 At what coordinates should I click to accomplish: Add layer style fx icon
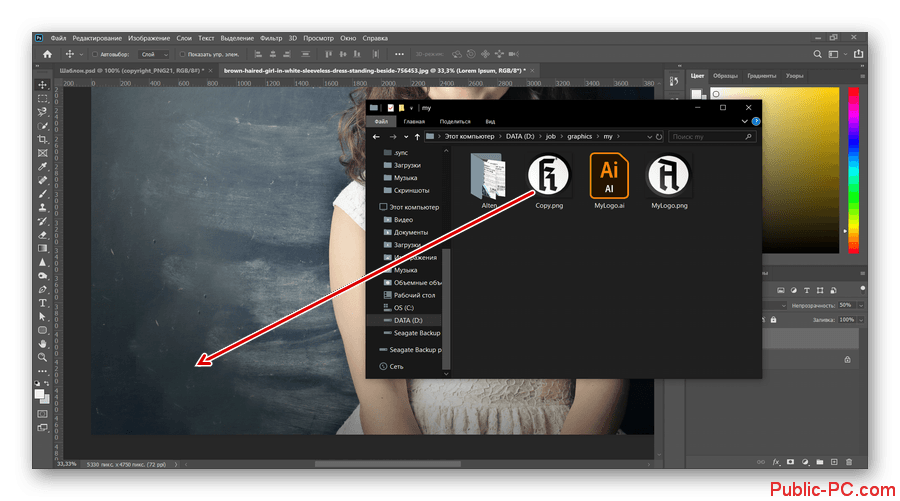[776, 462]
